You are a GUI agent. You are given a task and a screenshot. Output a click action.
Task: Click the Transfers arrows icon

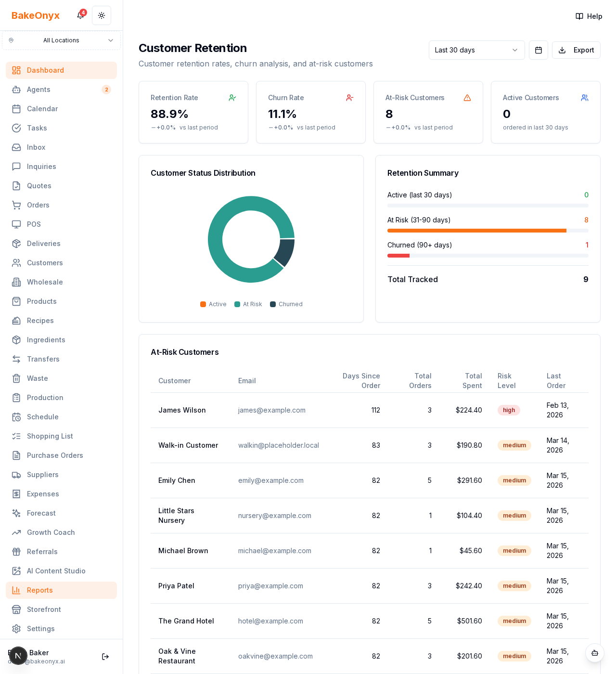point(16,359)
